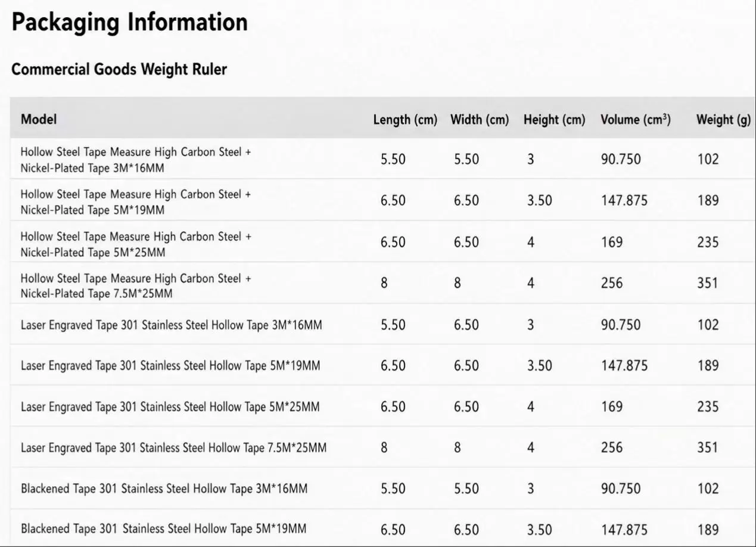Click the Height (cm) column header

pyautogui.click(x=554, y=120)
